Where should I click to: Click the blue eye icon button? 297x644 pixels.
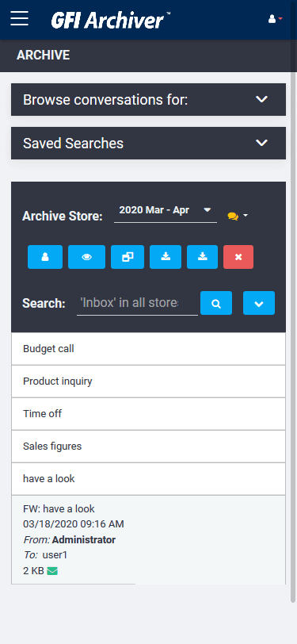coord(86,257)
